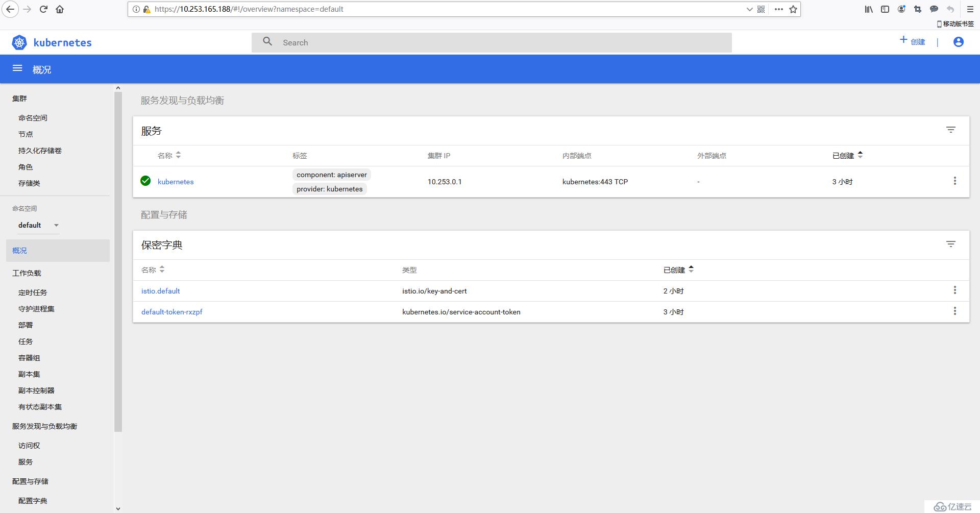Open filter icon in 保密字典 card

[951, 245]
